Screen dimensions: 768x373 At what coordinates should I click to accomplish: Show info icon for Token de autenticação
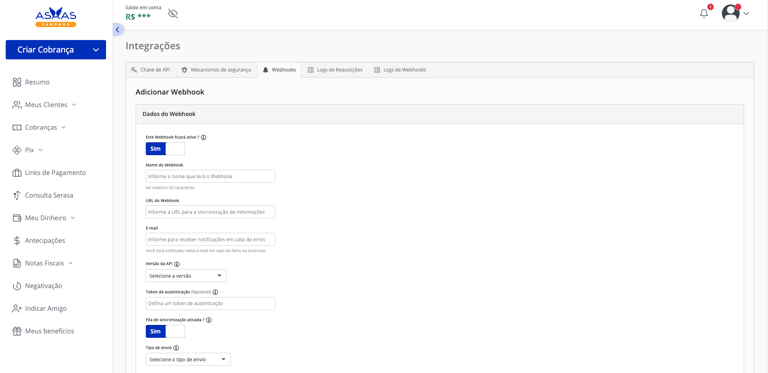[216, 292]
